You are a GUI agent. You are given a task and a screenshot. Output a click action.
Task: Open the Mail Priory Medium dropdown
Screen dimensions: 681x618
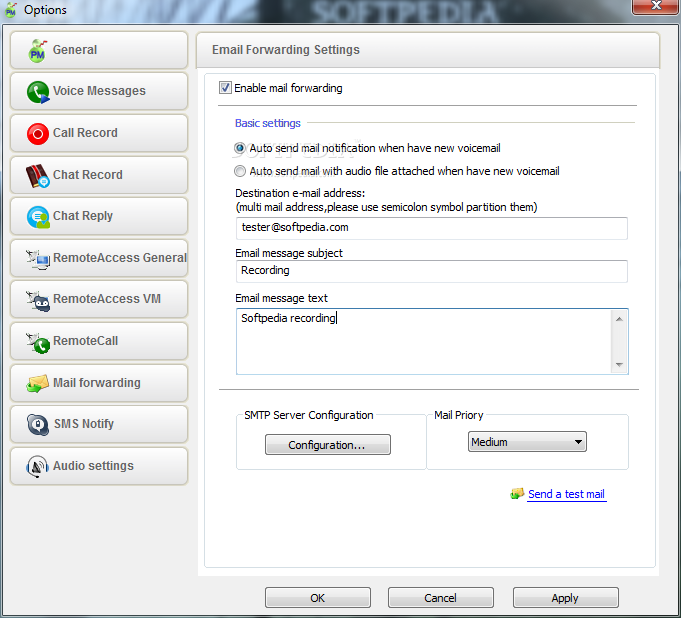tap(527, 442)
